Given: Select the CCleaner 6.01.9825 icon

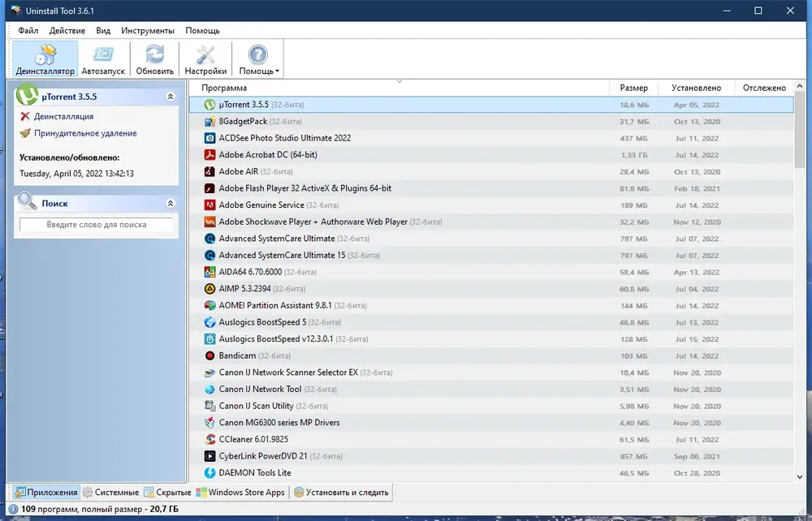Looking at the screenshot, I should (x=209, y=439).
